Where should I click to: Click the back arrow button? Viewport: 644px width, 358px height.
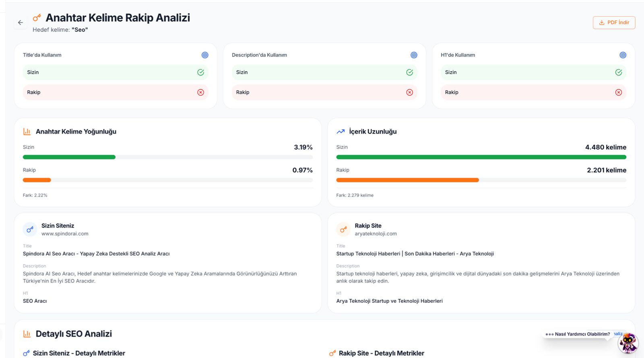[21, 23]
